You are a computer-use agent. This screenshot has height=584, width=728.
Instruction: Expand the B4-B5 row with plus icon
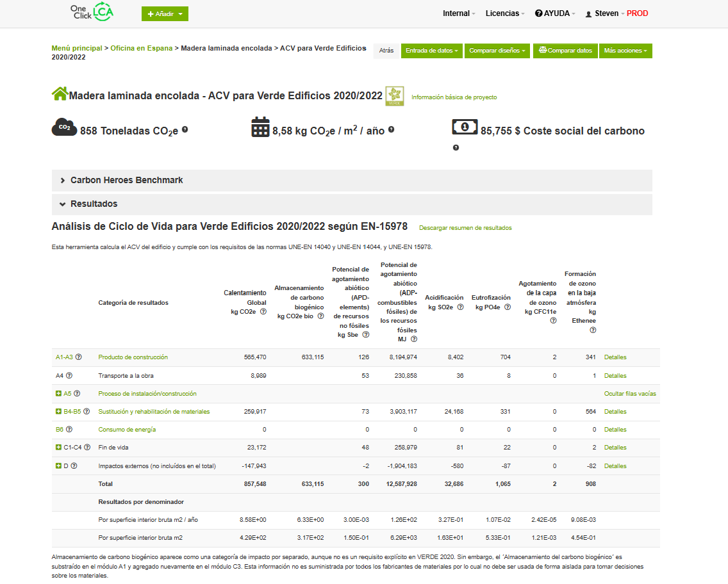click(58, 412)
